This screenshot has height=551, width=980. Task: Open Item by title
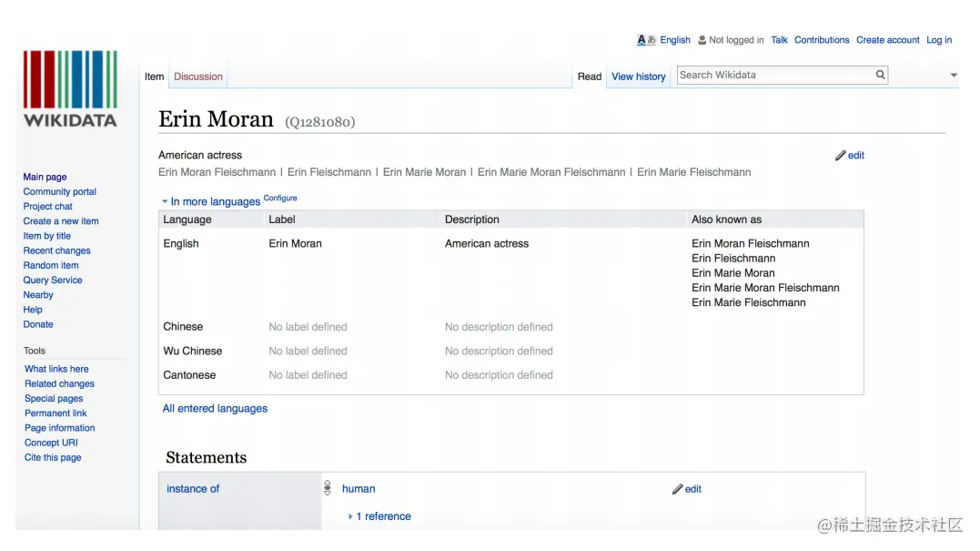[x=47, y=236]
